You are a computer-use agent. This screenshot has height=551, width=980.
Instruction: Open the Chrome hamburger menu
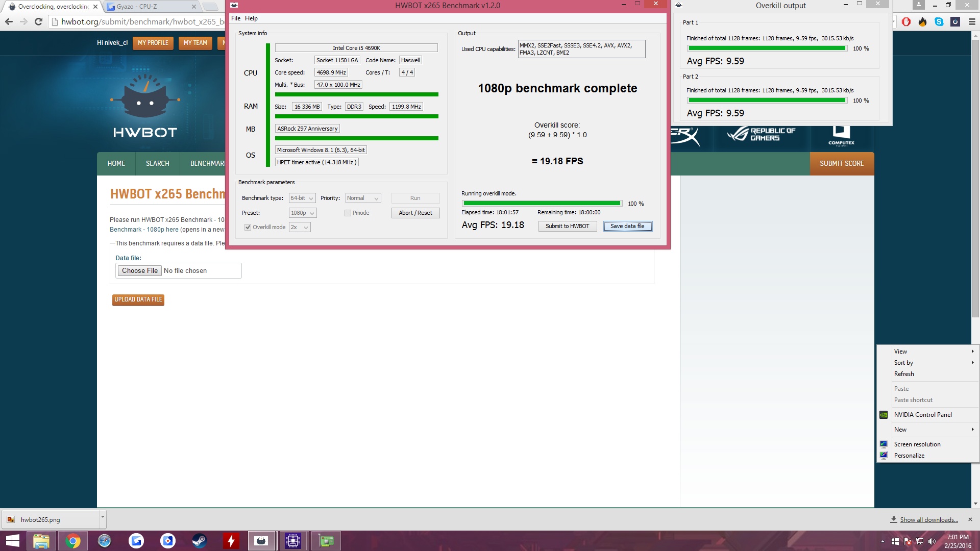coord(972,21)
